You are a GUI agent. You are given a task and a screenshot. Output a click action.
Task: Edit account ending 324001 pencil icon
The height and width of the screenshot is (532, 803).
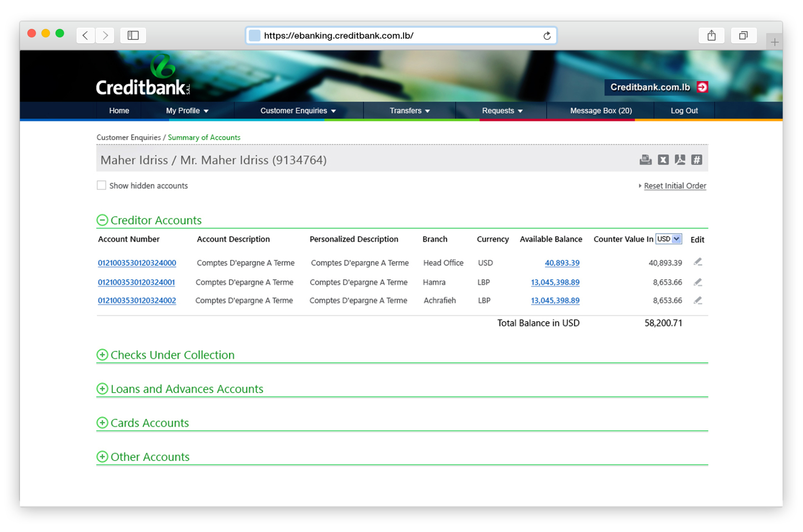click(x=698, y=282)
